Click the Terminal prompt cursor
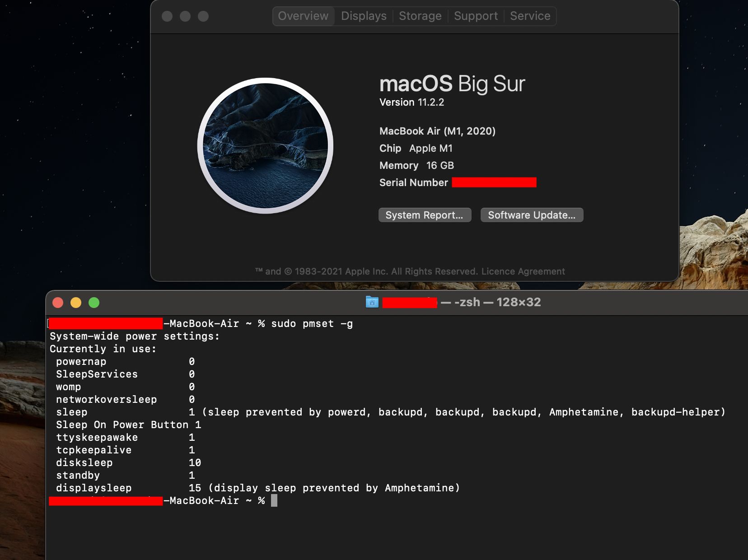 pos(274,501)
